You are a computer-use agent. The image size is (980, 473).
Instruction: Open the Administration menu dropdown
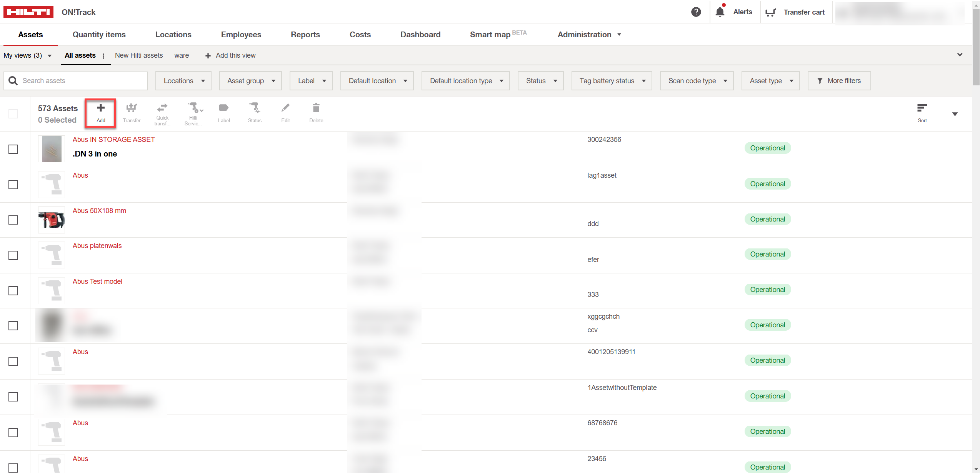pos(589,35)
